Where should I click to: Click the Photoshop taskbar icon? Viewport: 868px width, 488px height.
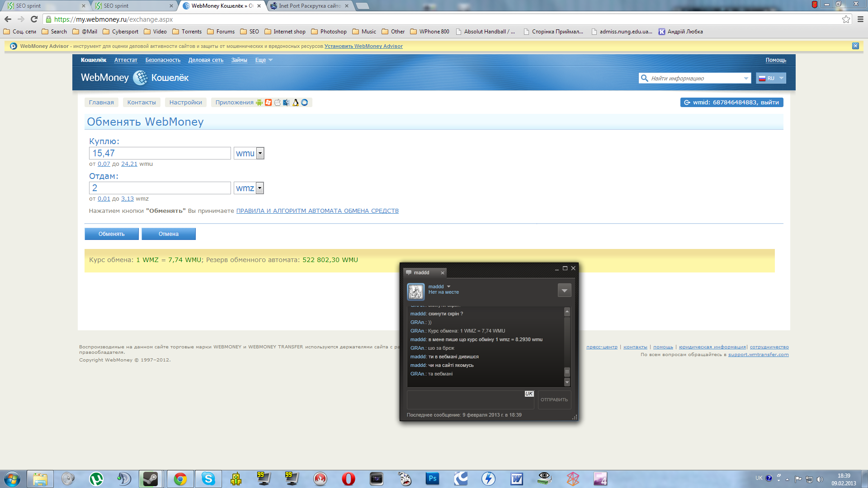coord(432,479)
